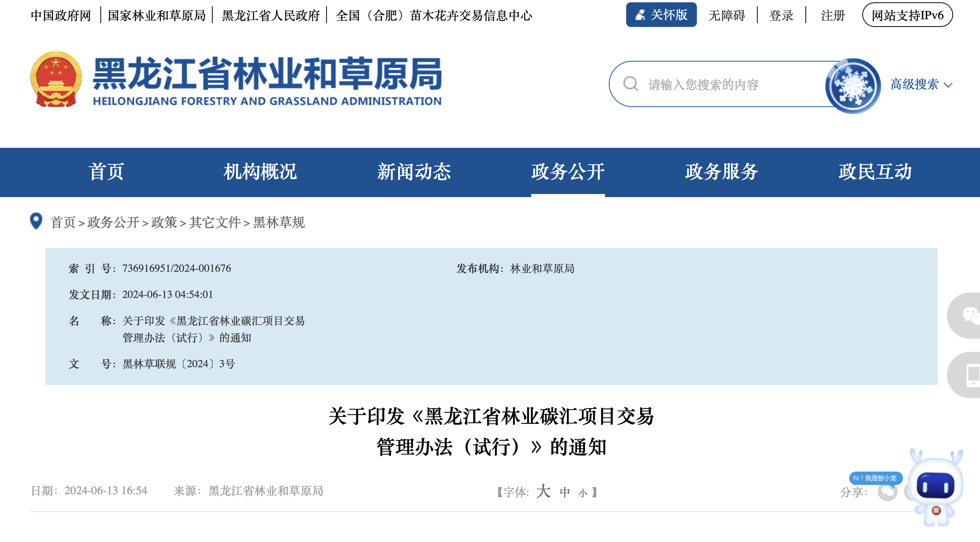The height and width of the screenshot is (542, 980).
Task: Click 政策 in the breadcrumb
Action: [164, 222]
